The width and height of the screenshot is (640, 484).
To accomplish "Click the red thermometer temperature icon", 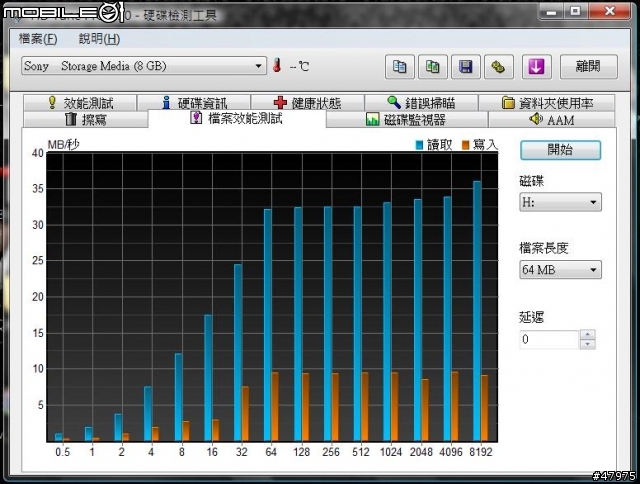I will coord(278,65).
